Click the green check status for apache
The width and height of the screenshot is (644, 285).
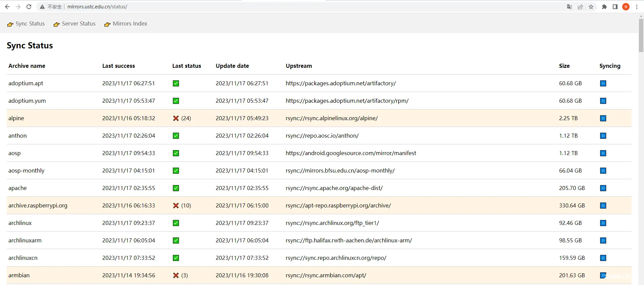point(176,188)
